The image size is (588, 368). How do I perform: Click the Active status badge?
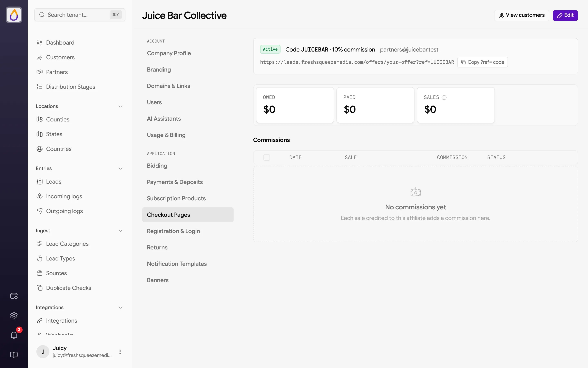tap(270, 49)
